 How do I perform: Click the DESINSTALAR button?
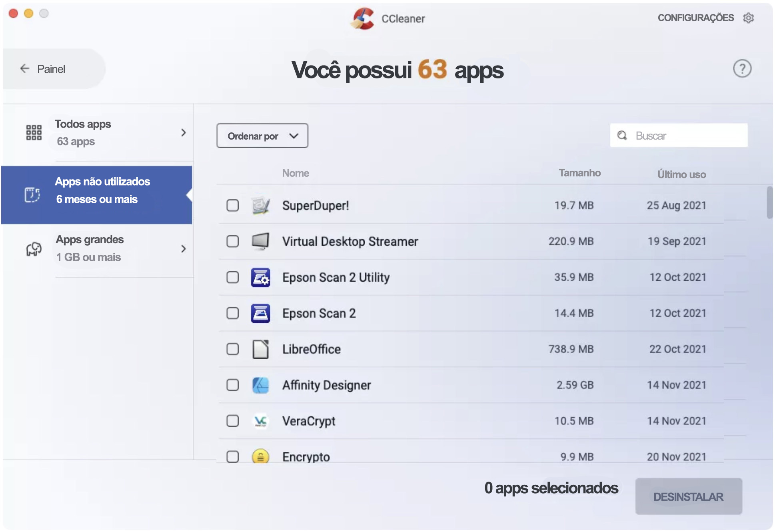click(689, 496)
